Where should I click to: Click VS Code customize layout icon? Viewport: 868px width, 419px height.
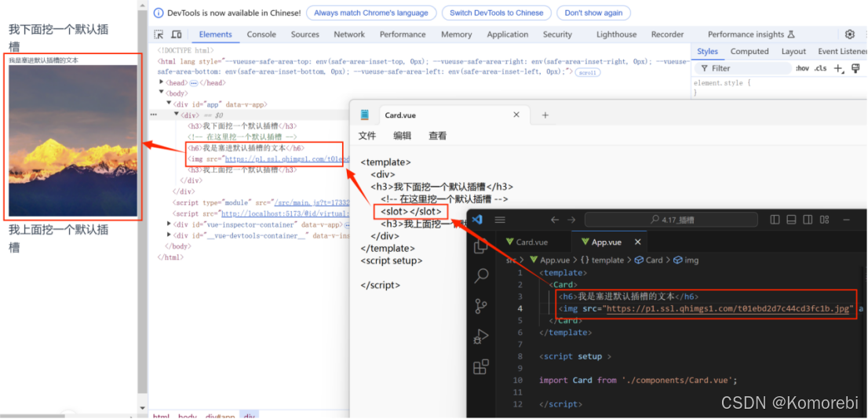pos(824,220)
